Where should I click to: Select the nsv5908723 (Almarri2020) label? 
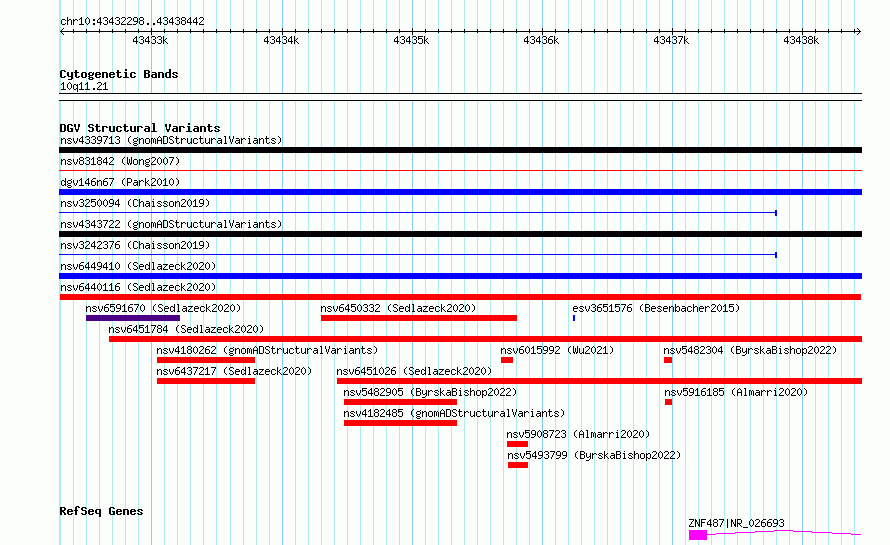(x=578, y=434)
